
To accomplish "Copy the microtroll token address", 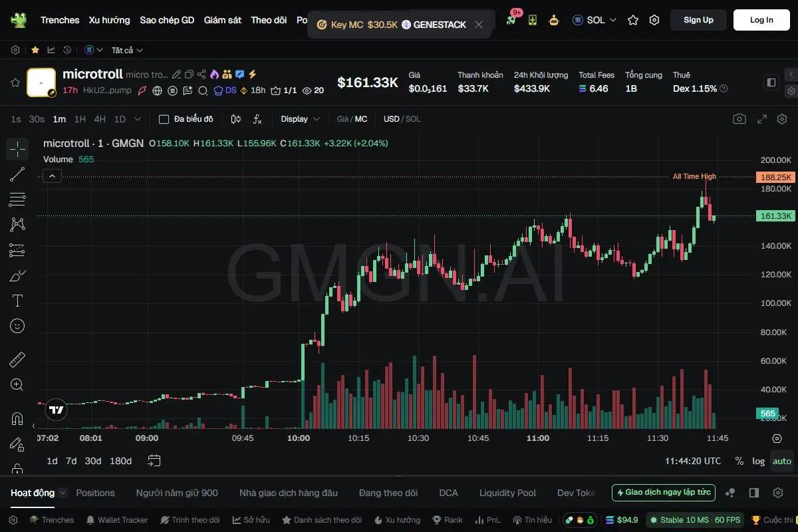I will [x=189, y=74].
